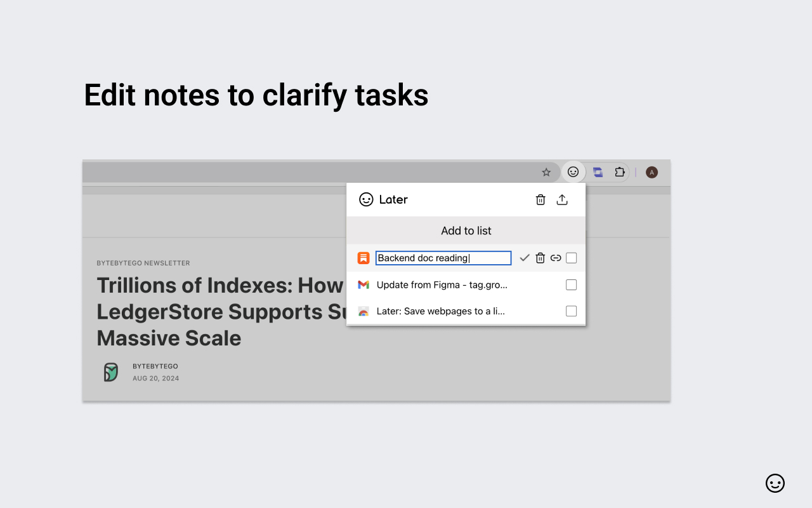Click the export upload icon in popup header
812x508 pixels.
click(562, 199)
